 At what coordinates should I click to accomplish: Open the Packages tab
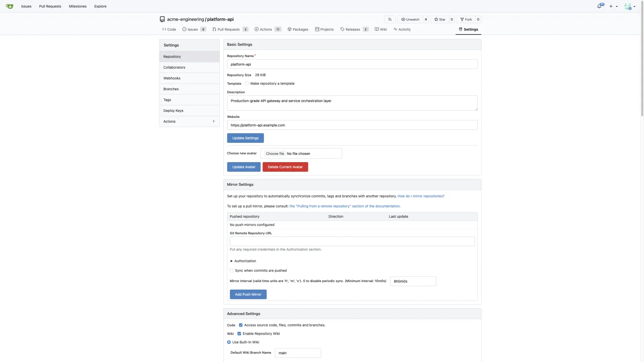(298, 29)
